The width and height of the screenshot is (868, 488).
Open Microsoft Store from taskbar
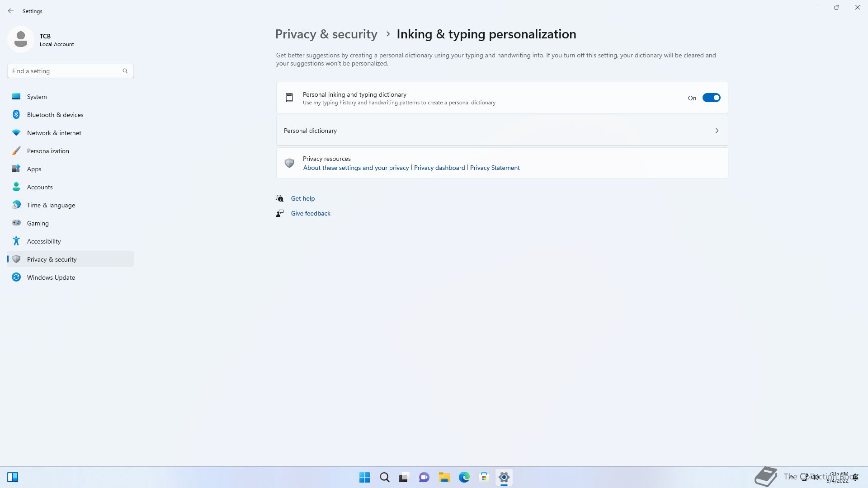pos(484,477)
